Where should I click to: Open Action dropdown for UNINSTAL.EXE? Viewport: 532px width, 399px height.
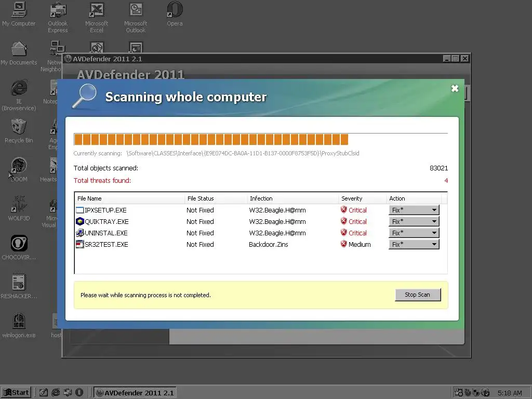(414, 233)
